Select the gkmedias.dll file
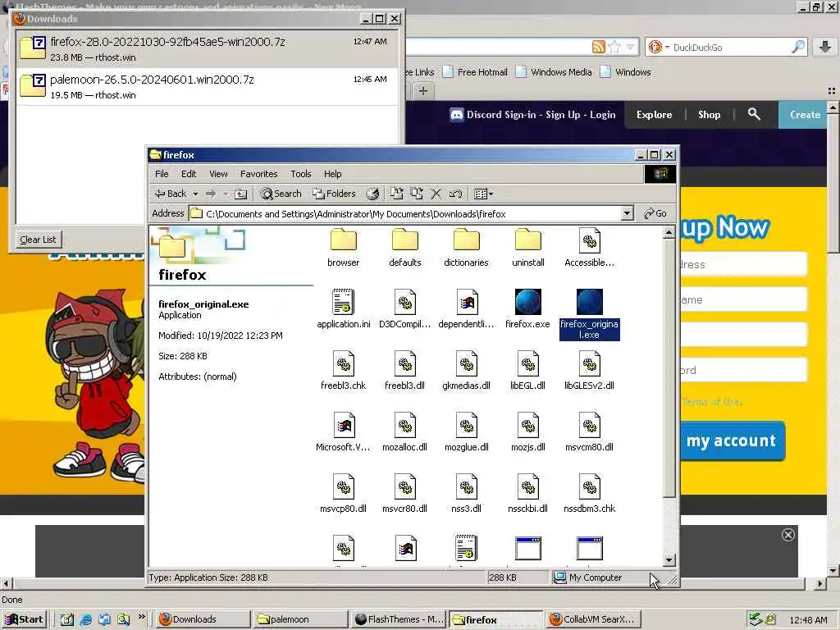840x630 pixels. [466, 370]
